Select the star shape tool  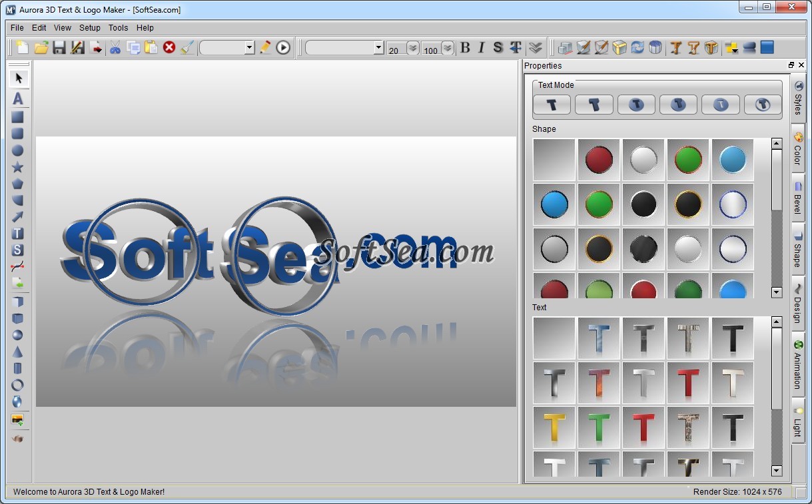18,167
